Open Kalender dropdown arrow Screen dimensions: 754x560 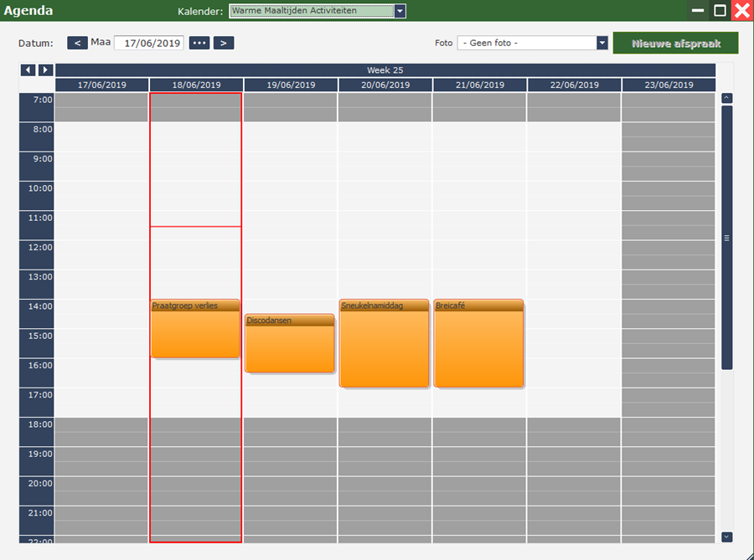400,11
